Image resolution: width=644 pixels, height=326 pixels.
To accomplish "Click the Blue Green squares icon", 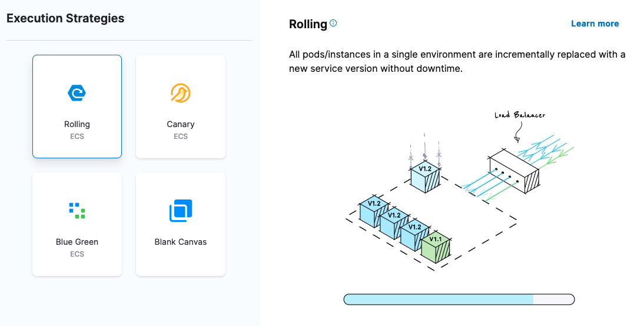I will pos(77,210).
